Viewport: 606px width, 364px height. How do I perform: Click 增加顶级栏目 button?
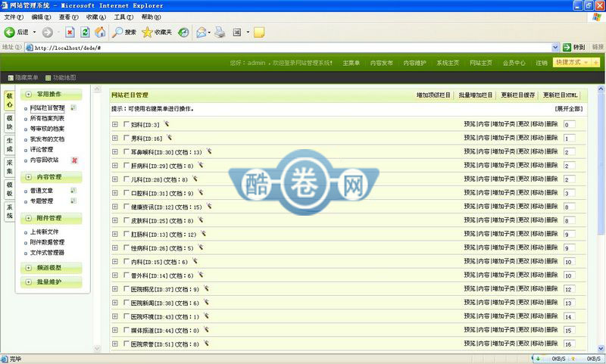433,95
